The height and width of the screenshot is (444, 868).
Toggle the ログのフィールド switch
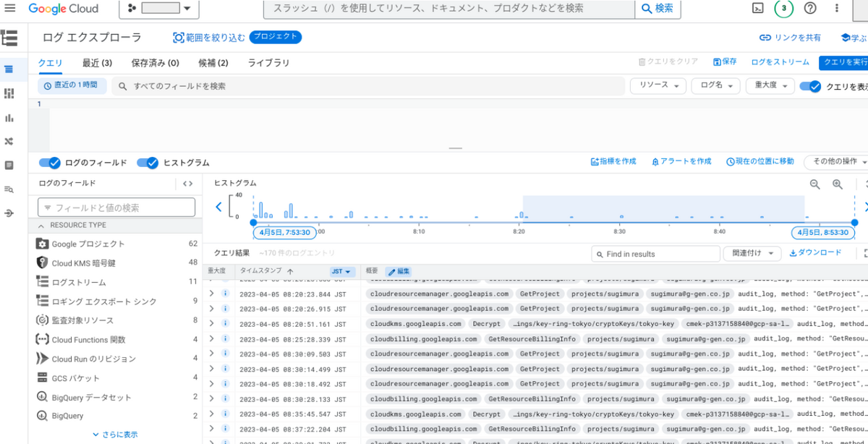49,163
